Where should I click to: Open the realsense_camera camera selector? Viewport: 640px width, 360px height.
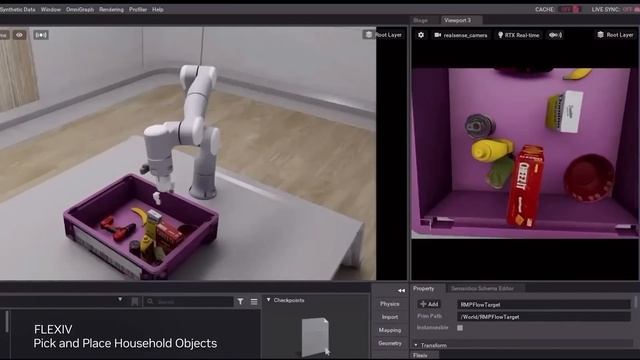[x=461, y=35]
